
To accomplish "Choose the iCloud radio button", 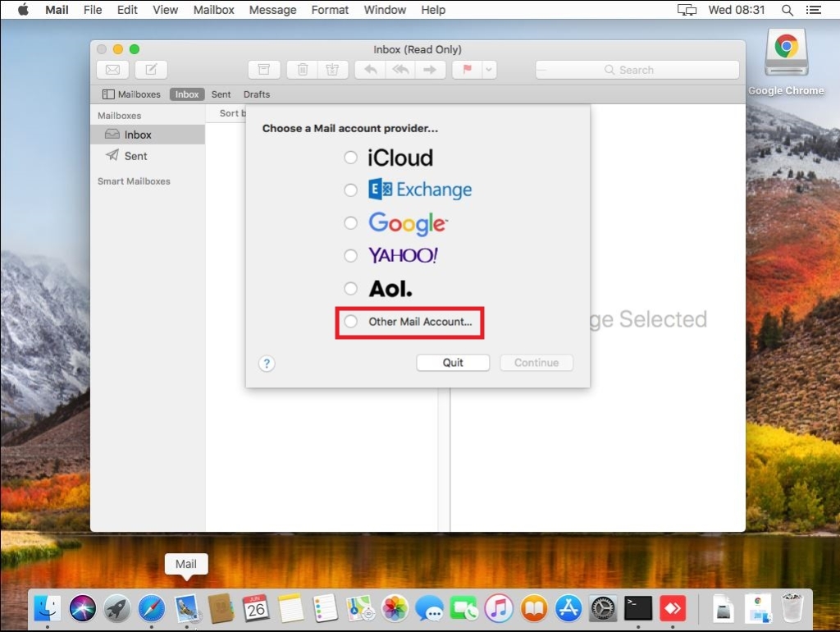I will [x=350, y=158].
